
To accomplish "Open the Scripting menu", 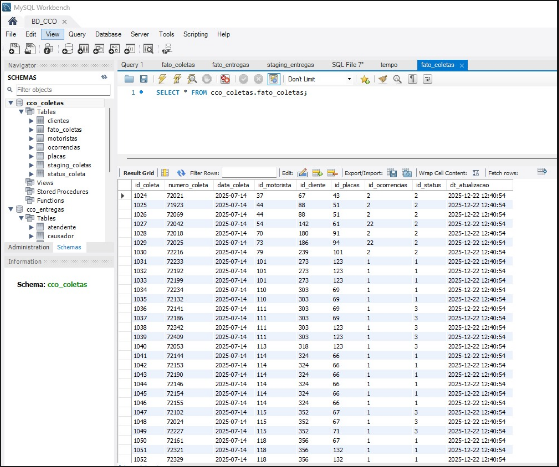I will (195, 35).
